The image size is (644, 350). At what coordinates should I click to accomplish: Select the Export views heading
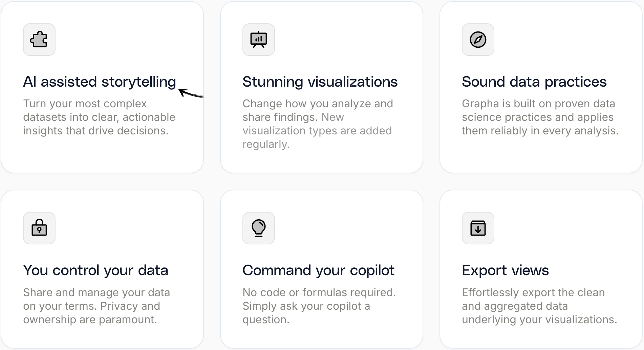505,270
